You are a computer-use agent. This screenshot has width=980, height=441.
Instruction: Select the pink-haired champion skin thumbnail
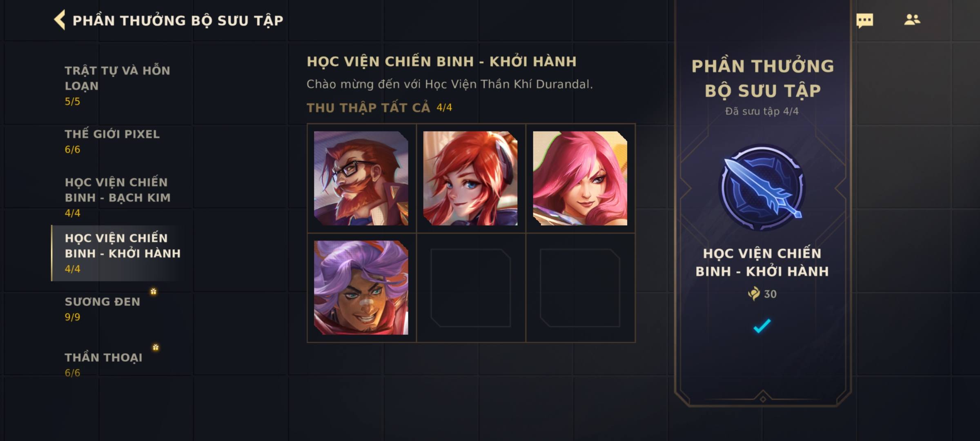coord(580,178)
